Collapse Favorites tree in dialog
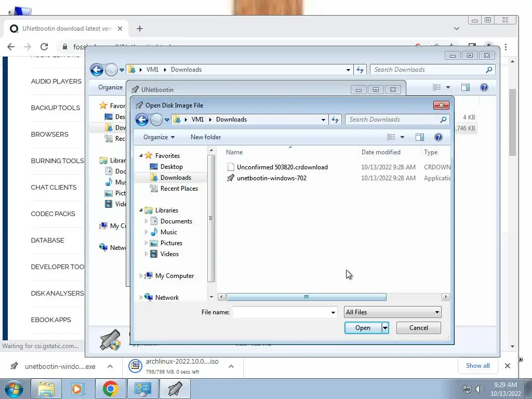Screen dimensions: 532x399 click(141, 155)
